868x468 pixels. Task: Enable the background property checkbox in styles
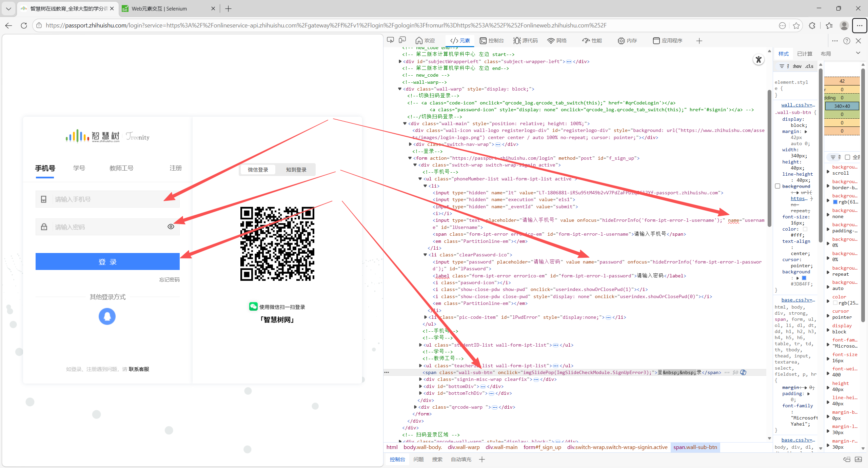click(x=777, y=186)
